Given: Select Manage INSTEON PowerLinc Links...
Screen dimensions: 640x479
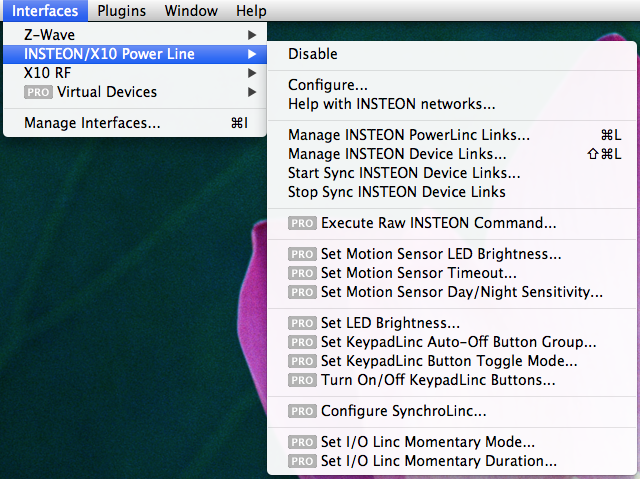Looking at the screenshot, I should pyautogui.click(x=452, y=135).
